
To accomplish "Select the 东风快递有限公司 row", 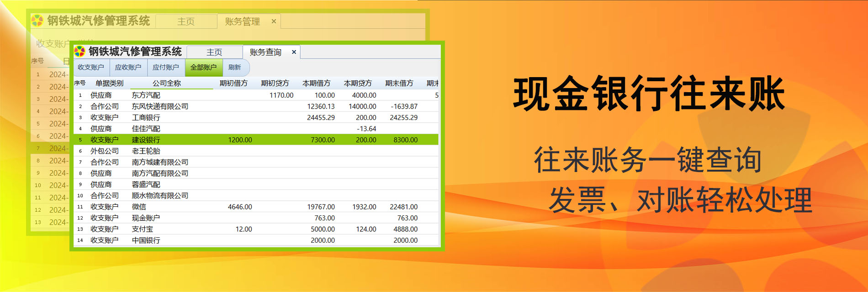I will [x=256, y=106].
